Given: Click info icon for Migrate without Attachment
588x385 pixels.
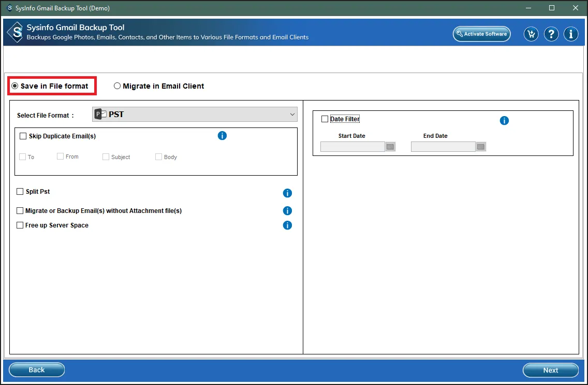Looking at the screenshot, I should click(287, 211).
